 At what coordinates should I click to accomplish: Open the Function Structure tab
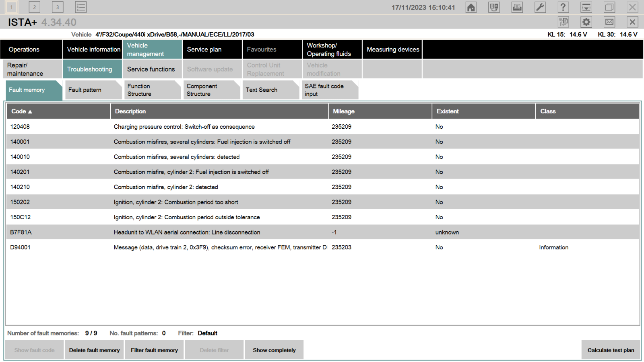tap(153, 90)
